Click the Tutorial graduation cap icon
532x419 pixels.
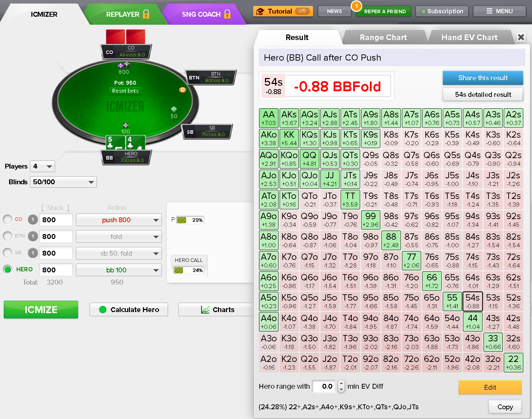coord(260,11)
